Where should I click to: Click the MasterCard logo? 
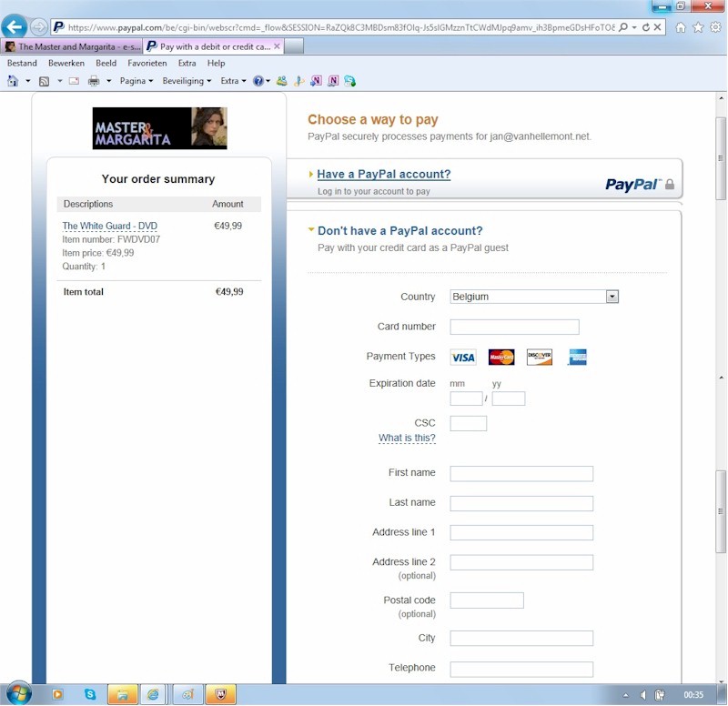coord(501,357)
